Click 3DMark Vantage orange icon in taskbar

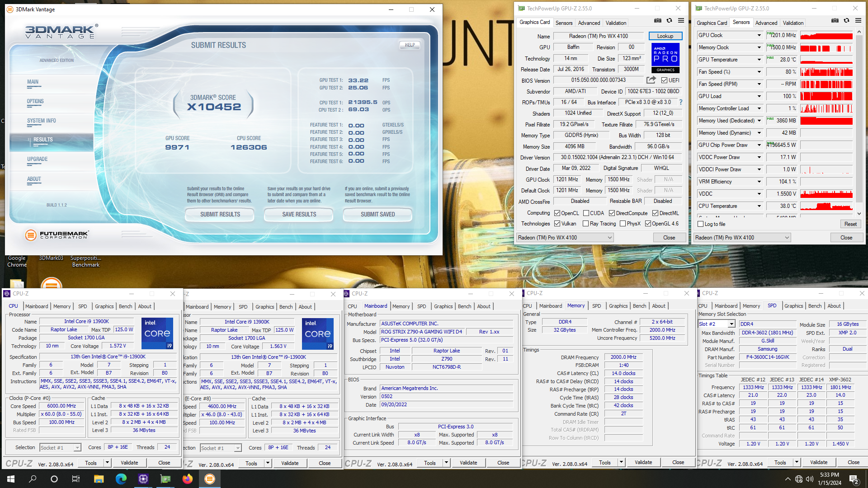coord(209,479)
